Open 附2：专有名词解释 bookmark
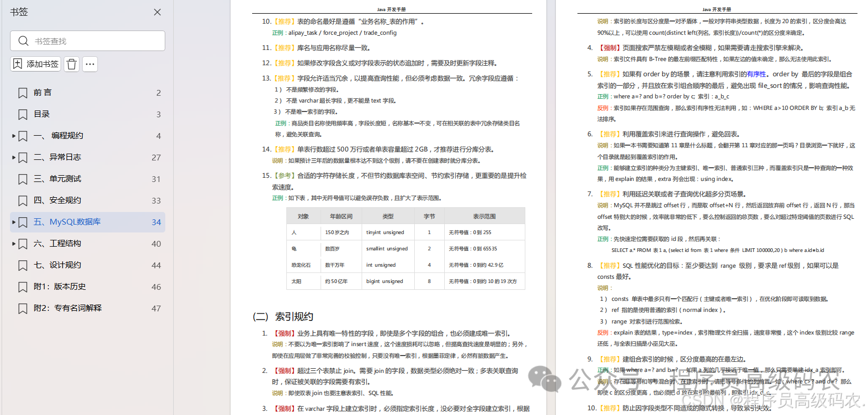 pyautogui.click(x=67, y=308)
